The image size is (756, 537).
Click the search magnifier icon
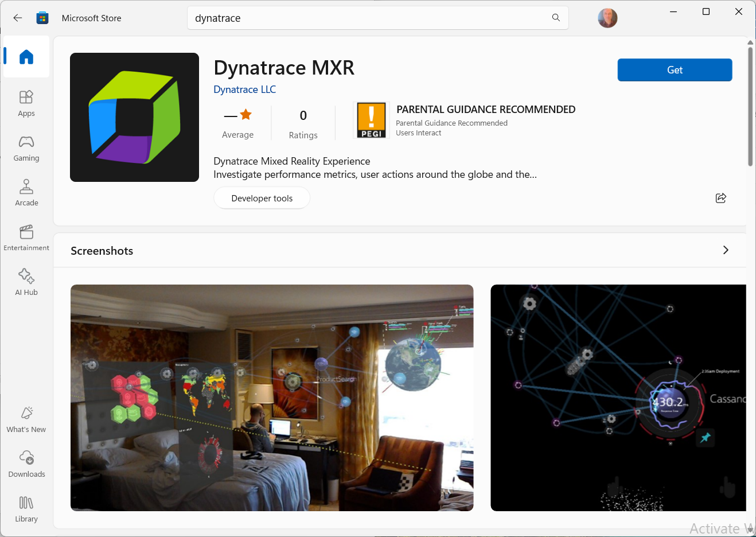[x=556, y=18]
